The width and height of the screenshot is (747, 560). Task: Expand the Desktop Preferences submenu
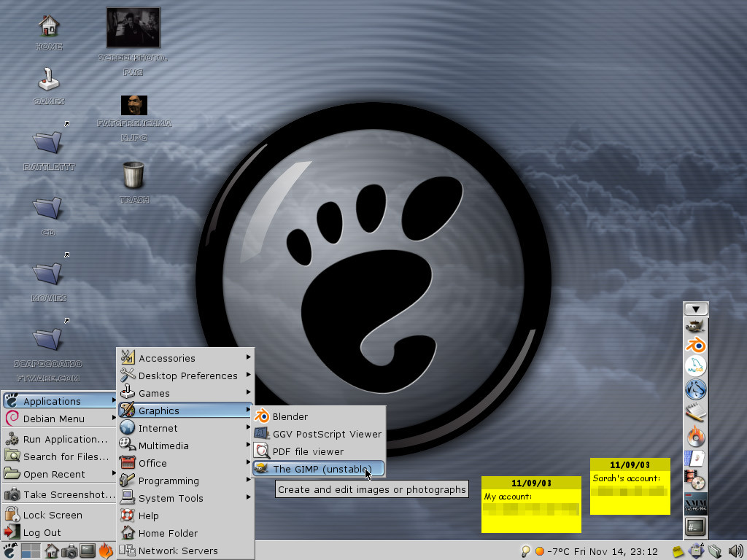[185, 376]
